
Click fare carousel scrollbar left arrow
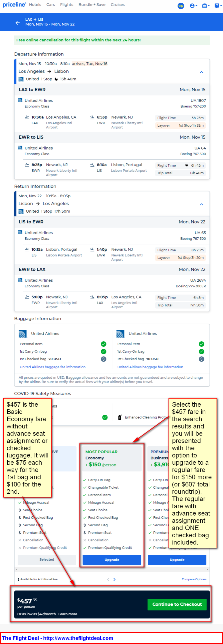point(16,569)
